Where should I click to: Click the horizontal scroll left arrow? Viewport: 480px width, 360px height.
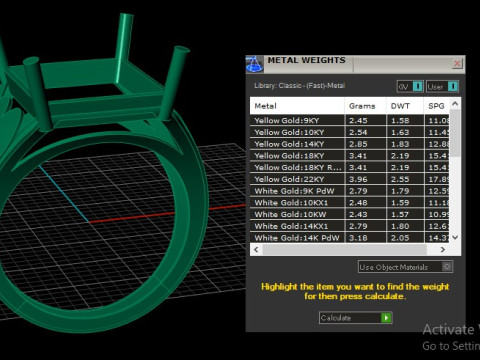256,249
